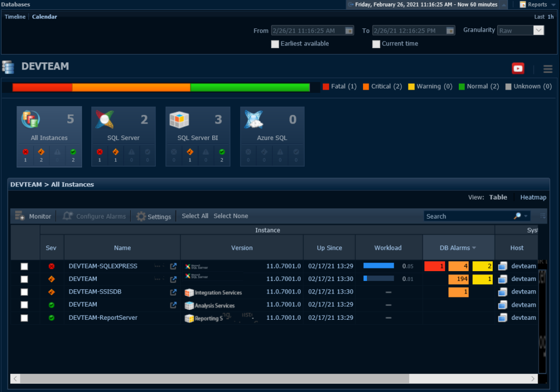The image size is (560, 392).
Task: Click the DEVTEAM database stack icon
Action: coord(8,67)
